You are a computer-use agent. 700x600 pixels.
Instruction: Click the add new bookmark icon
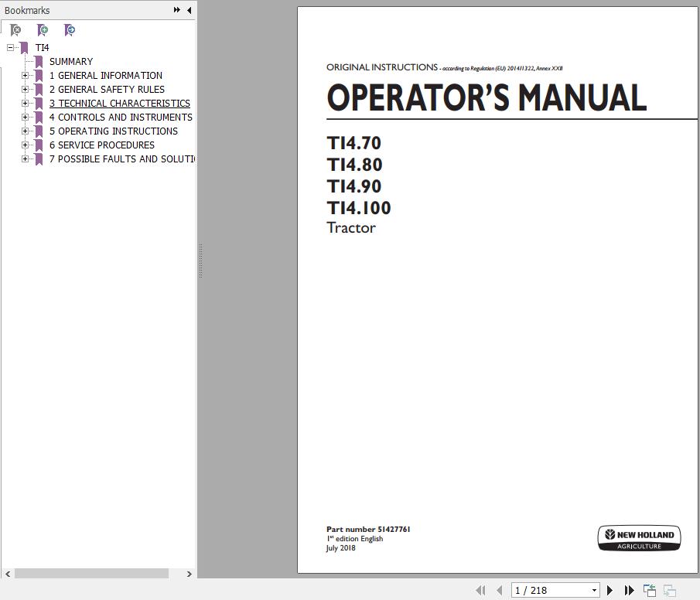click(43, 30)
